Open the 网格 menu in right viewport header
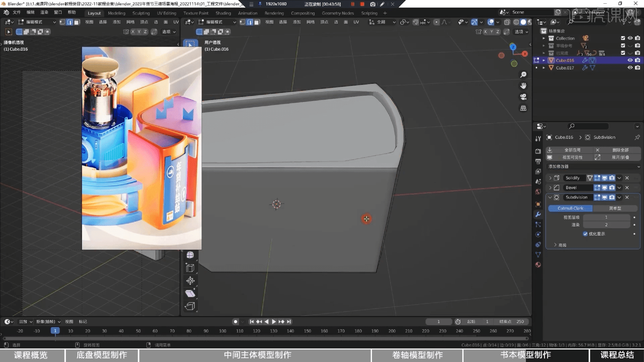Screen dimensions: 644x362 [311, 22]
